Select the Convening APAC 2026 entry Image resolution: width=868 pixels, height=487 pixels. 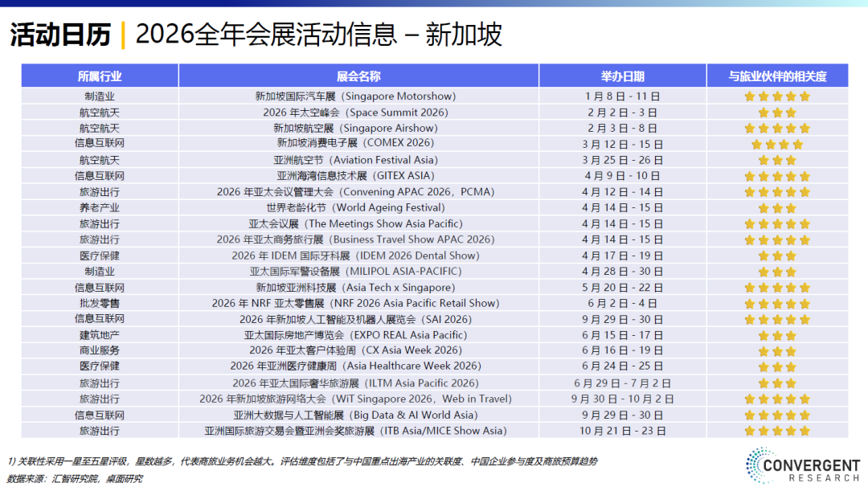pyautogui.click(x=355, y=192)
